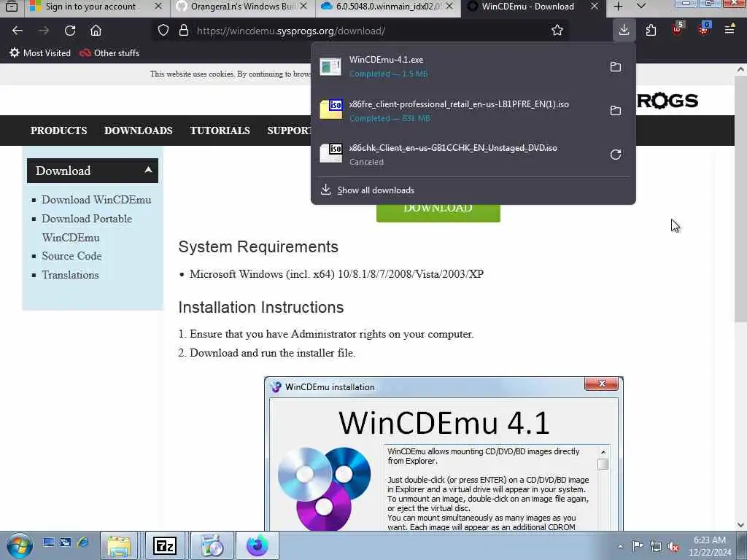
Task: Show WinCDEmu-4.1.exe in its folder
Action: coord(616,66)
